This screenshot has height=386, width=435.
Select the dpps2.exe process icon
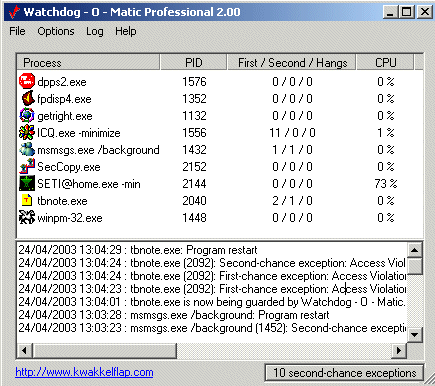pos(27,81)
